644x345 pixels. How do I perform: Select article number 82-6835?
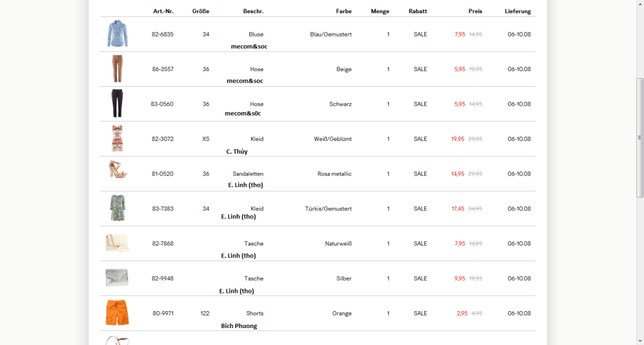click(x=162, y=34)
